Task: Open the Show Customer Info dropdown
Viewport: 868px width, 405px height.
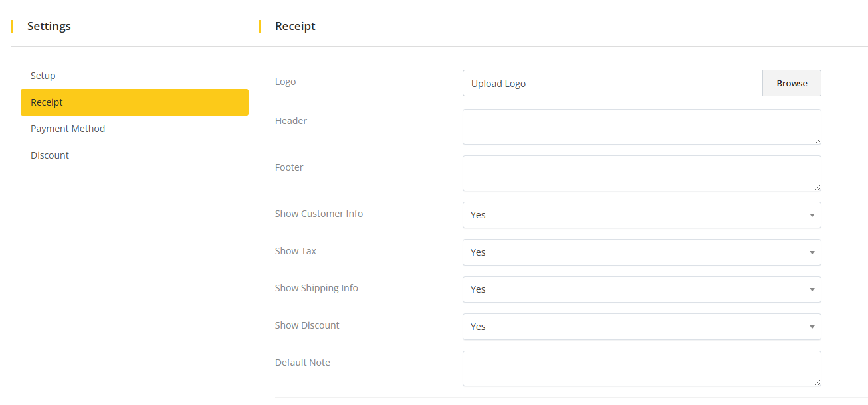Action: 641,215
